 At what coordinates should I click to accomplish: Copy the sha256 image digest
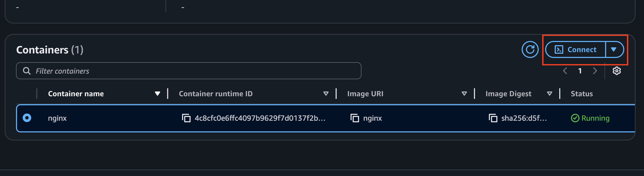coord(493,118)
